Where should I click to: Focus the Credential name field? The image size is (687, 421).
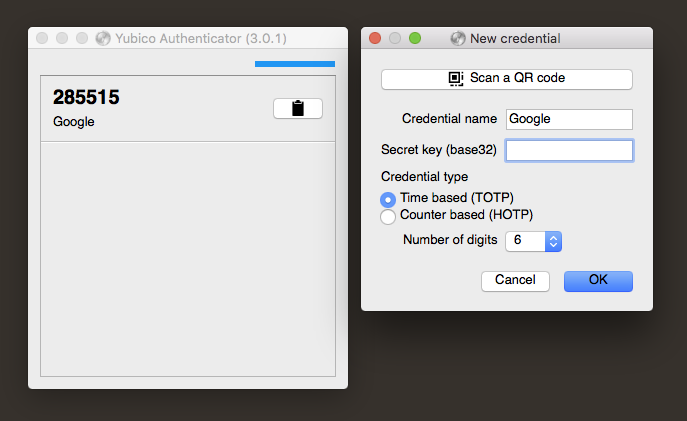pyautogui.click(x=569, y=119)
